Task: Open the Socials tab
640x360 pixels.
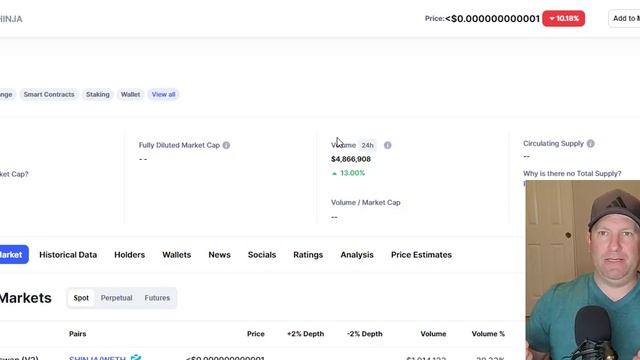Action: [x=262, y=255]
